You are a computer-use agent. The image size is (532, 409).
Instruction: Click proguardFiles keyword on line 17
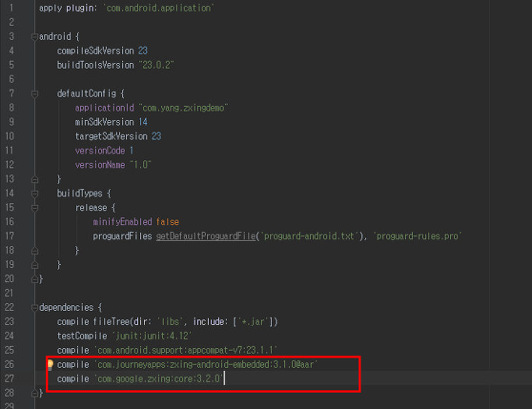point(122,236)
